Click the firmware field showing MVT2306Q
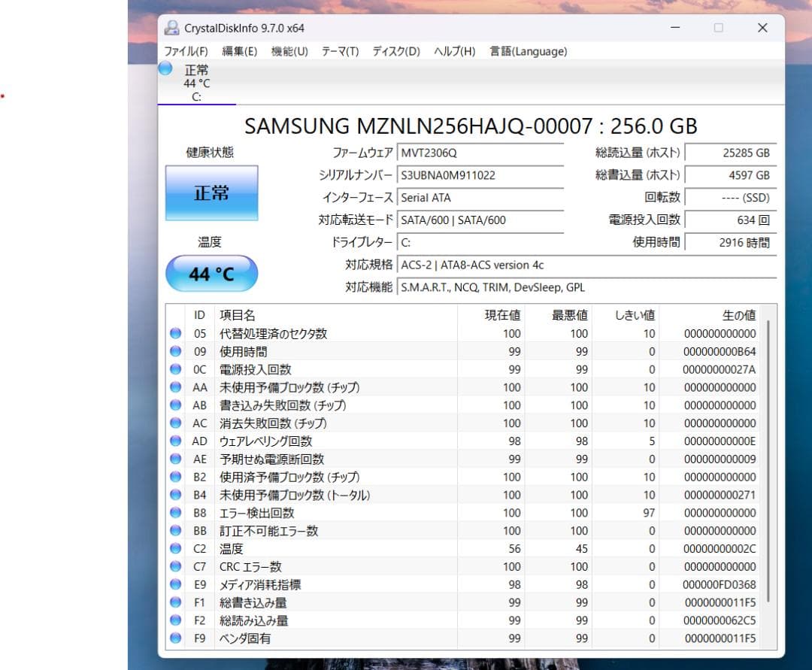812x670 pixels. [x=480, y=153]
